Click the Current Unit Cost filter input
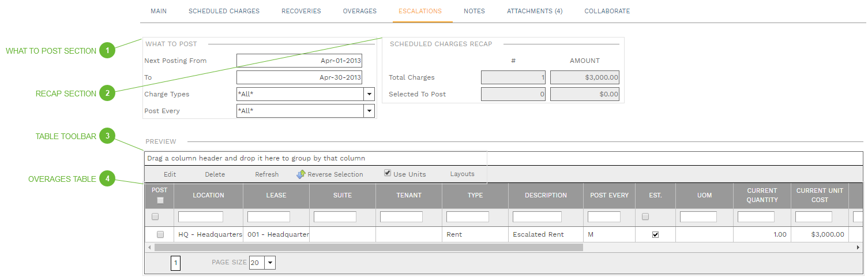868x280 pixels. pos(814,217)
